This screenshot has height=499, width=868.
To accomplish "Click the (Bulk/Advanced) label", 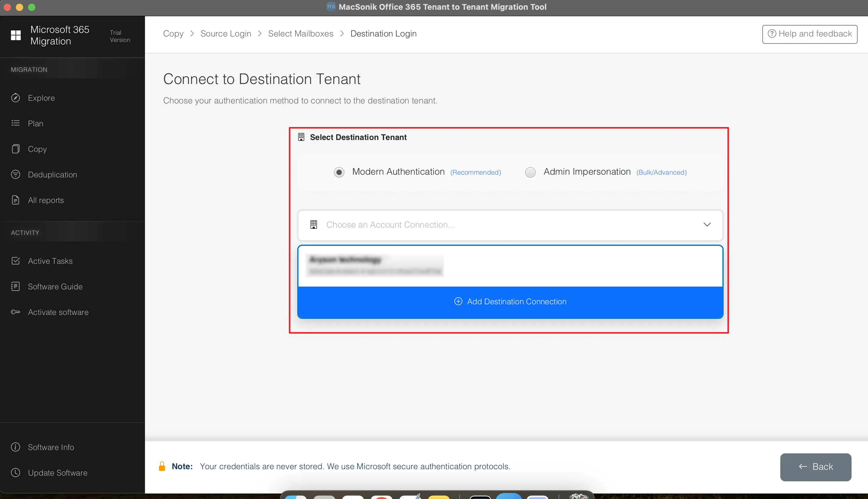I will click(x=662, y=173).
